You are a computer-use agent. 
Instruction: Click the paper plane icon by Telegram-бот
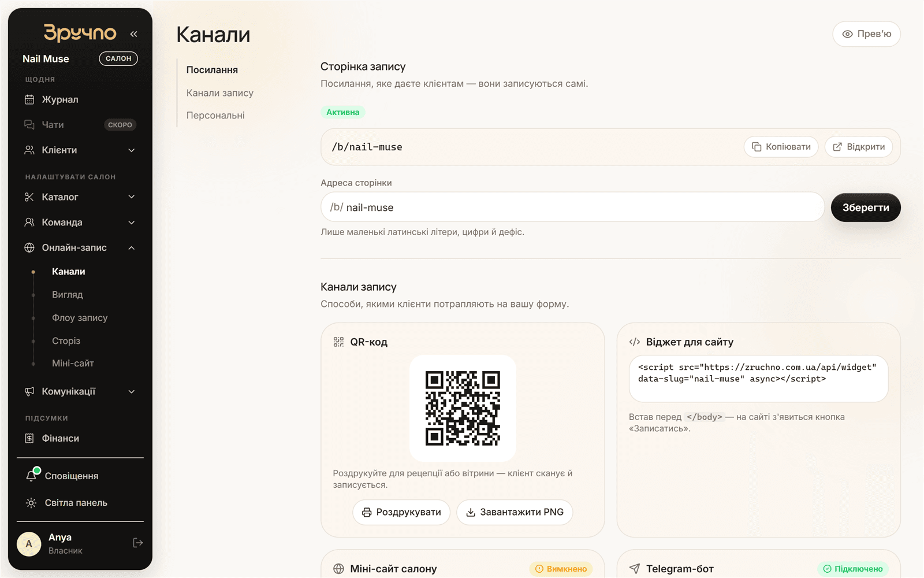click(635, 569)
